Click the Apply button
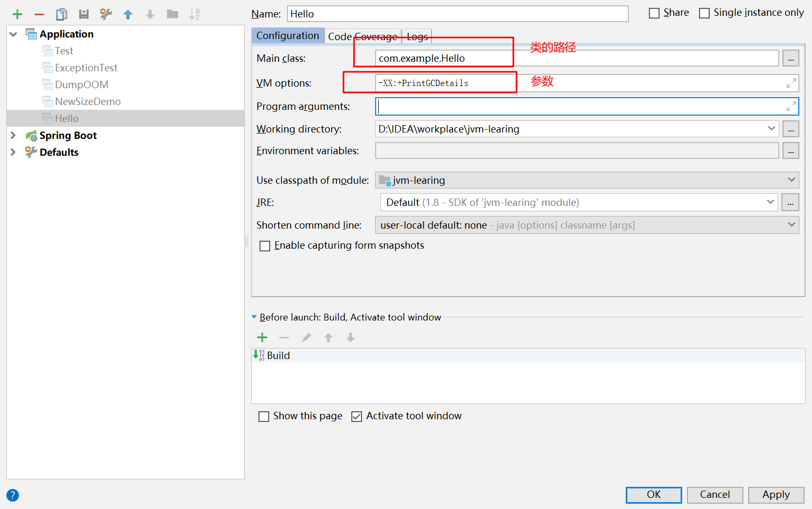The image size is (812, 509). click(776, 495)
